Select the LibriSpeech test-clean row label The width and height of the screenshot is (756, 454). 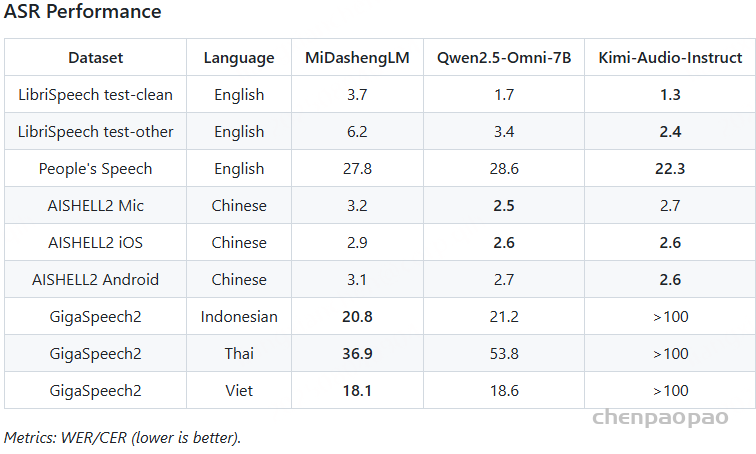click(x=95, y=94)
